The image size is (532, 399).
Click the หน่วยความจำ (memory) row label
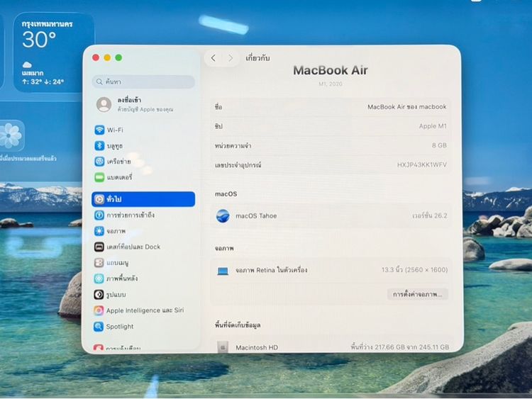point(233,146)
